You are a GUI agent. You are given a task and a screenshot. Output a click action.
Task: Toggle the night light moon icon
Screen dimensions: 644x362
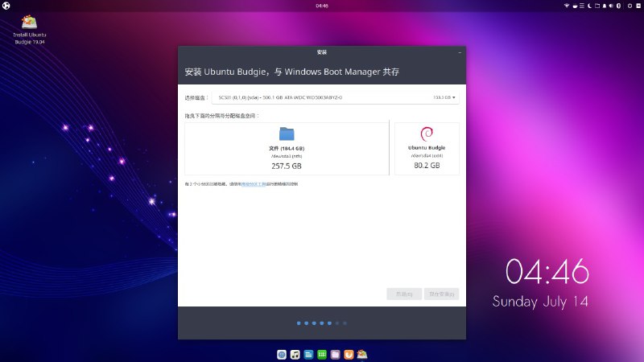589,6
